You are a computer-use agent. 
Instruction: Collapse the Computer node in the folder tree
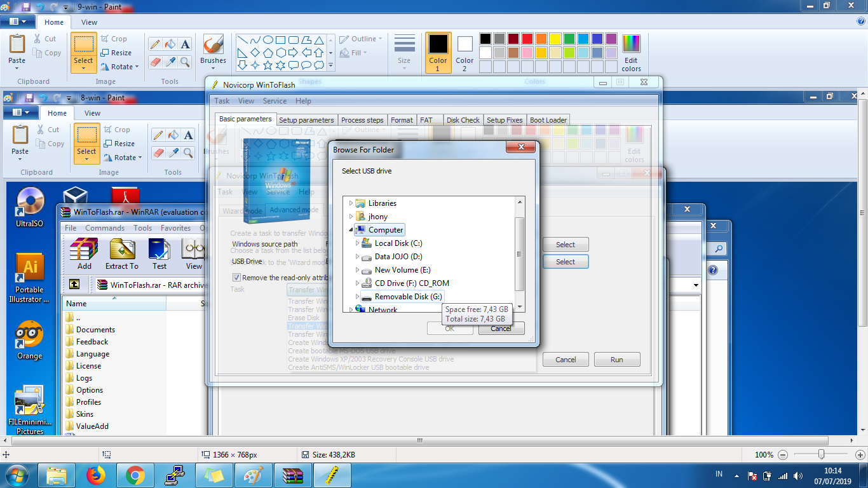tap(351, 230)
